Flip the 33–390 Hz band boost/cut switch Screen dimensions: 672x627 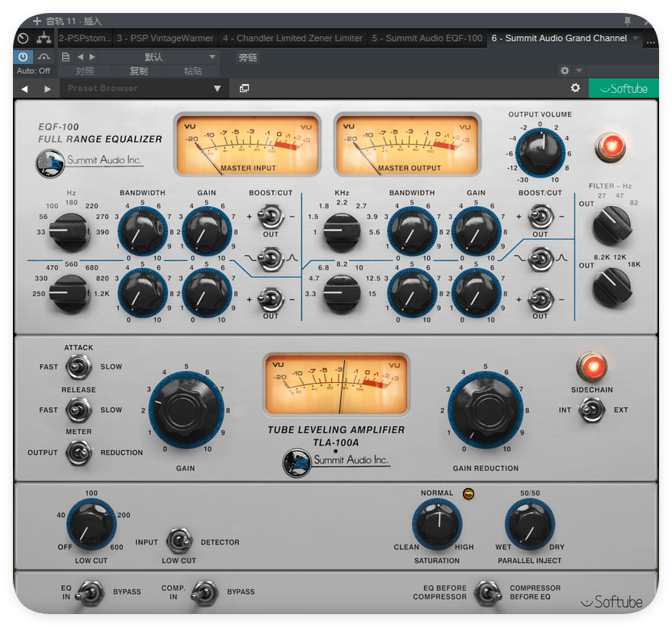[271, 217]
